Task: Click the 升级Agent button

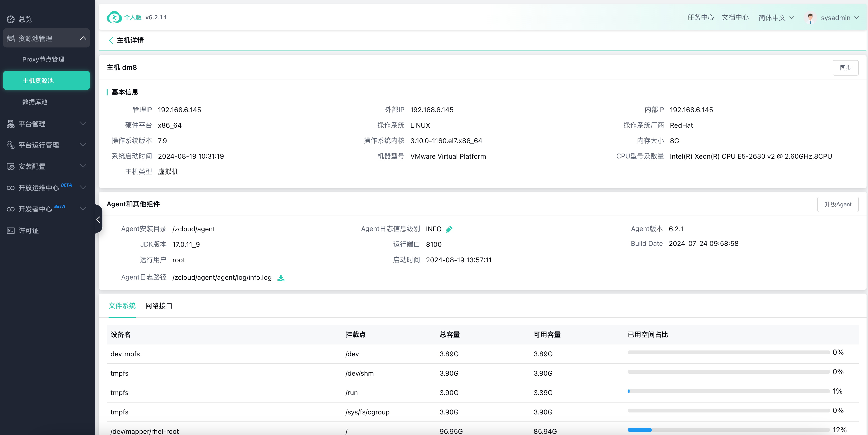Action: point(838,204)
